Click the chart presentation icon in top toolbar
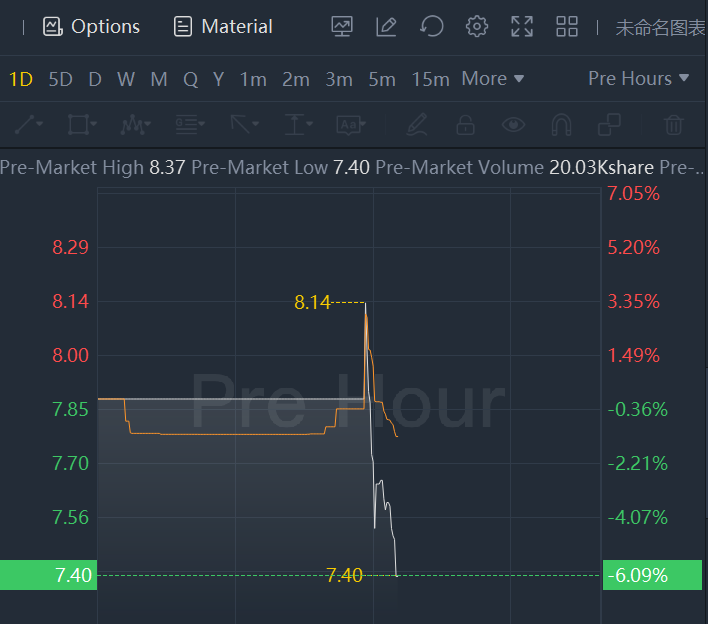 [x=343, y=27]
